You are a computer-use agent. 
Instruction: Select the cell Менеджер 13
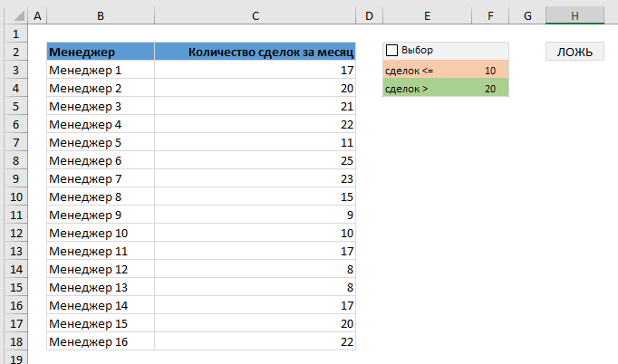pos(101,287)
